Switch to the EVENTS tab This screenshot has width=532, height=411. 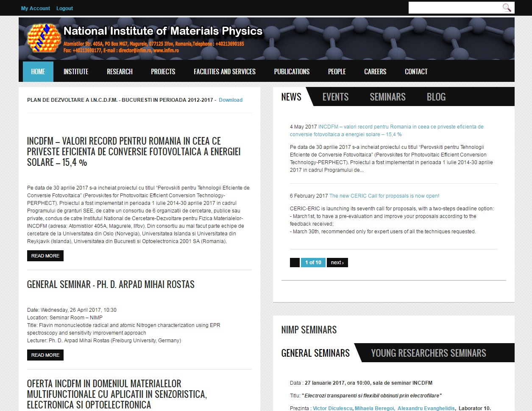pyautogui.click(x=335, y=97)
